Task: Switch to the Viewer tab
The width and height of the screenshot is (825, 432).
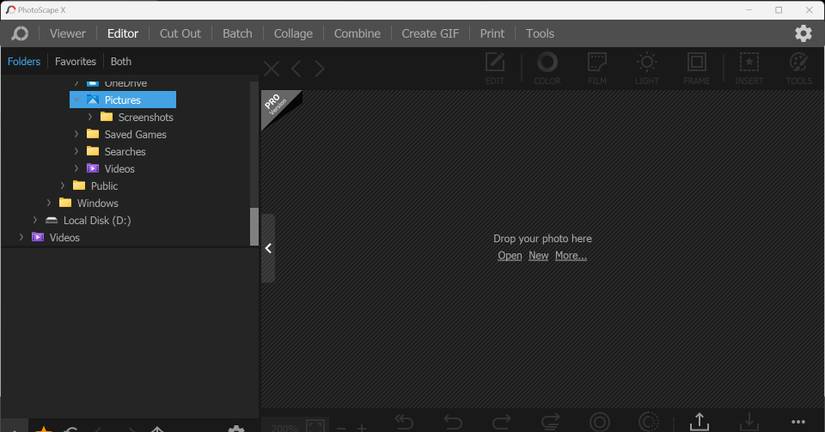Action: 67,34
